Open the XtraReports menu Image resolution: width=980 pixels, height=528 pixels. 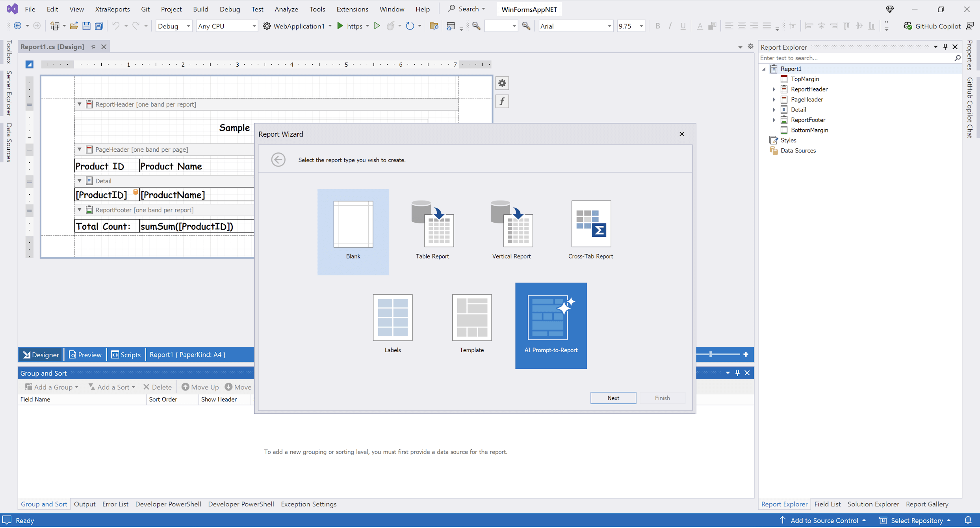(x=112, y=9)
